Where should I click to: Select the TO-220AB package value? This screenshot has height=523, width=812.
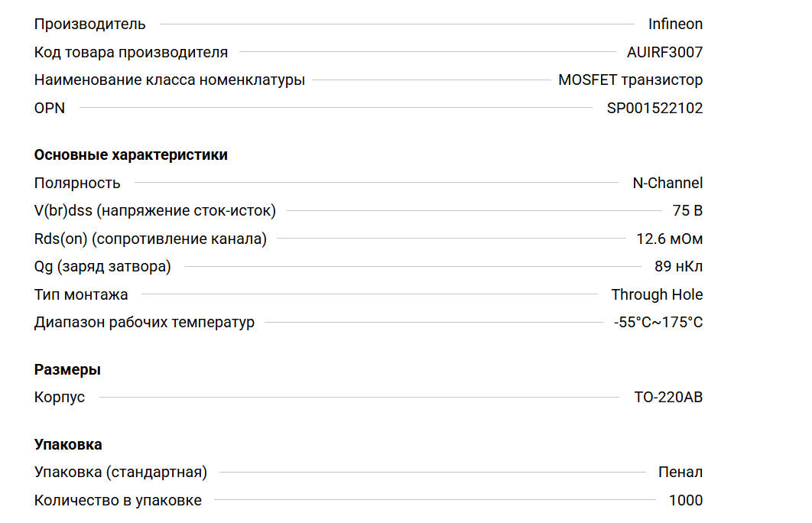(x=668, y=397)
